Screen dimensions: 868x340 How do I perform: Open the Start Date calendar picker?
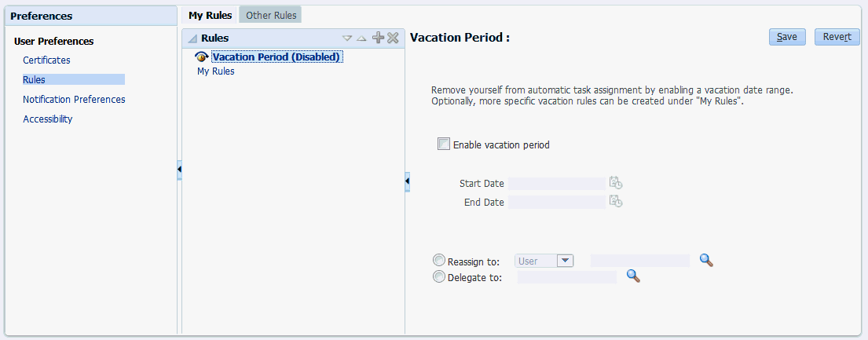click(x=616, y=183)
